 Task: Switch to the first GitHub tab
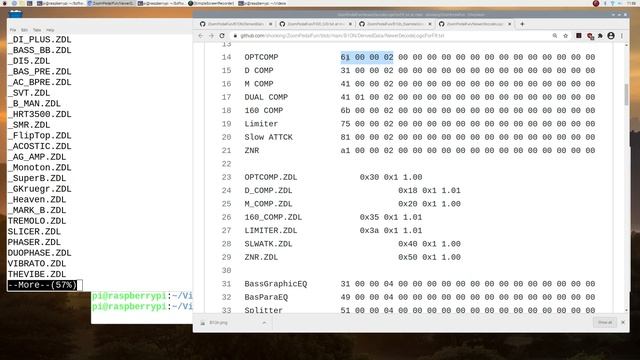(x=236, y=24)
